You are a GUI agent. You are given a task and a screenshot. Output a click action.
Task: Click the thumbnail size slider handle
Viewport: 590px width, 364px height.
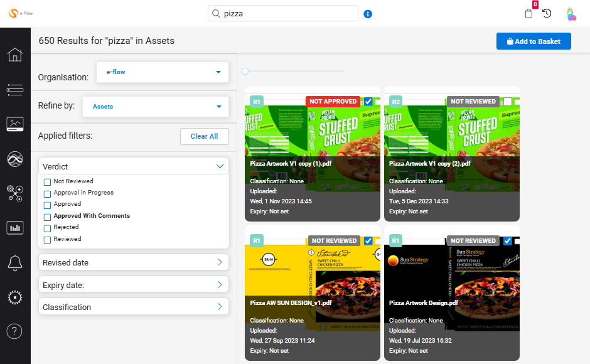245,72
